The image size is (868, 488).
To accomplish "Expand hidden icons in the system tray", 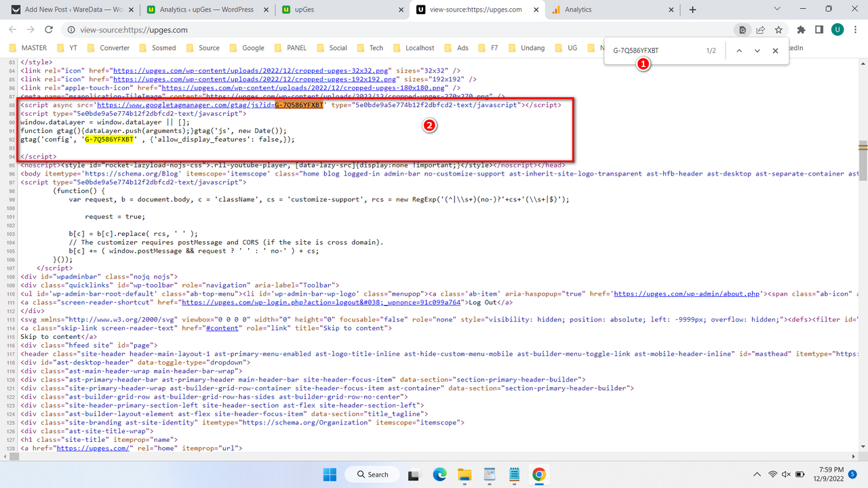I will pyautogui.click(x=757, y=474).
